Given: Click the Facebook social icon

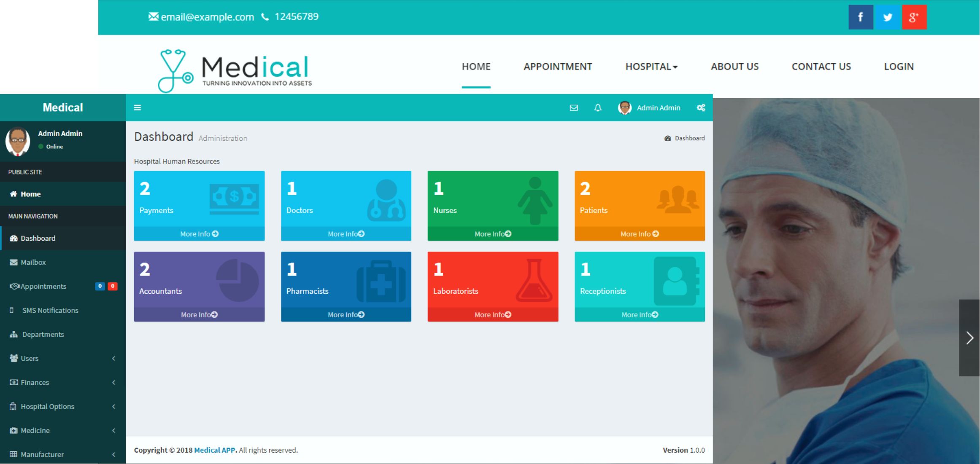Looking at the screenshot, I should (x=860, y=17).
